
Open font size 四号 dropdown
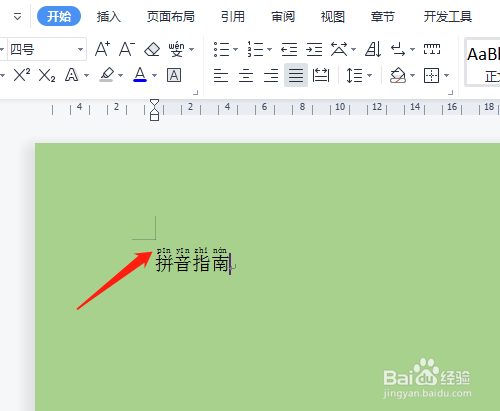click(80, 50)
